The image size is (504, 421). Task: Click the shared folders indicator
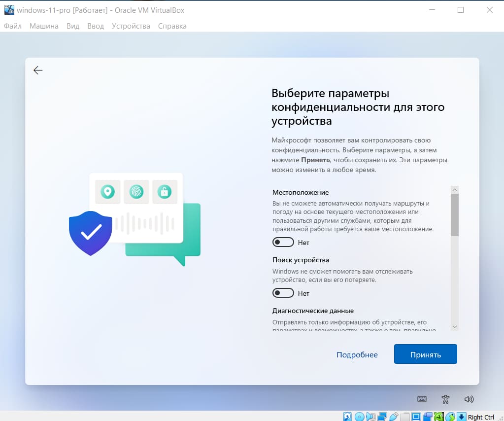click(404, 417)
